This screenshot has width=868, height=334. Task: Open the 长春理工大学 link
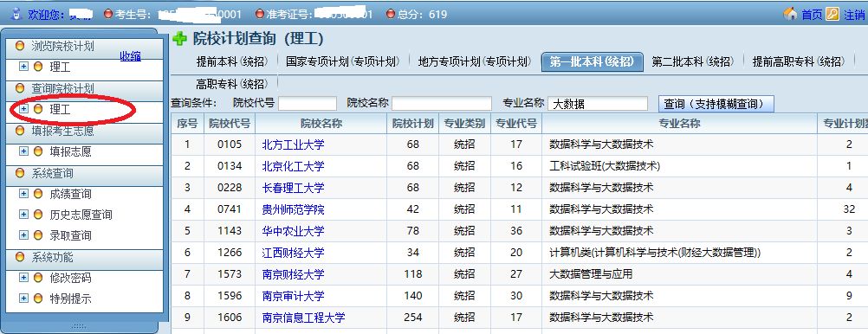293,188
